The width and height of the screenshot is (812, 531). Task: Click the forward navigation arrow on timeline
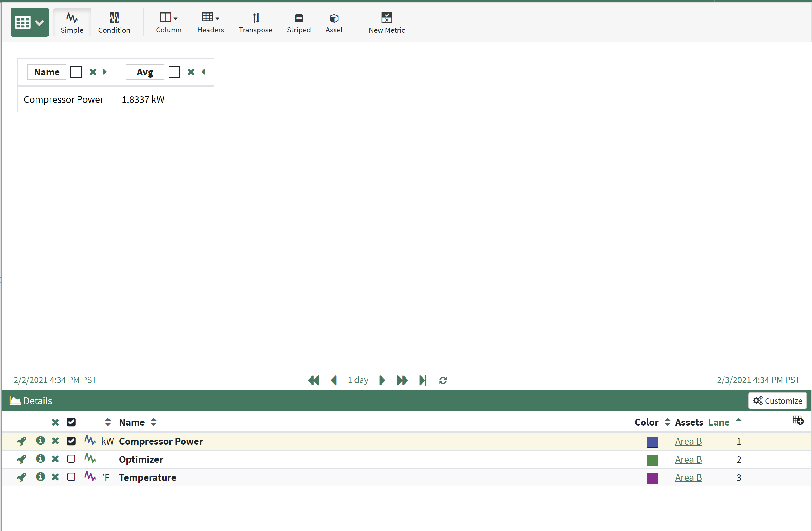click(382, 380)
